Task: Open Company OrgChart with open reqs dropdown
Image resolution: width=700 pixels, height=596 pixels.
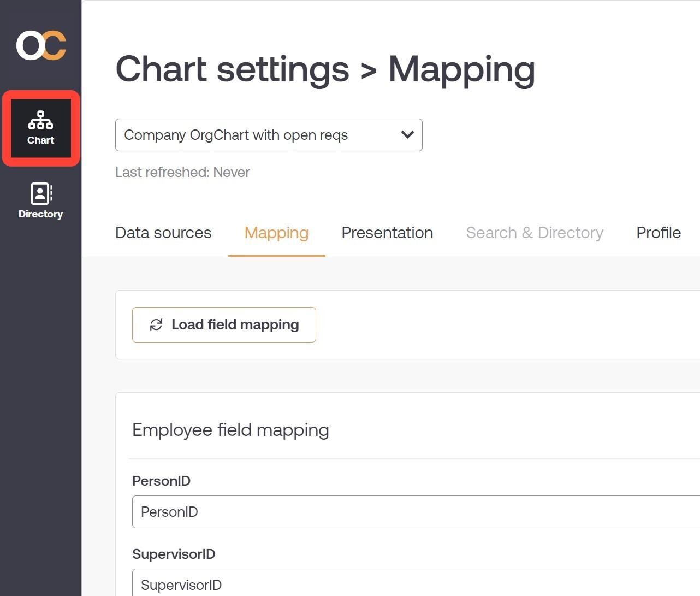Action: (269, 135)
